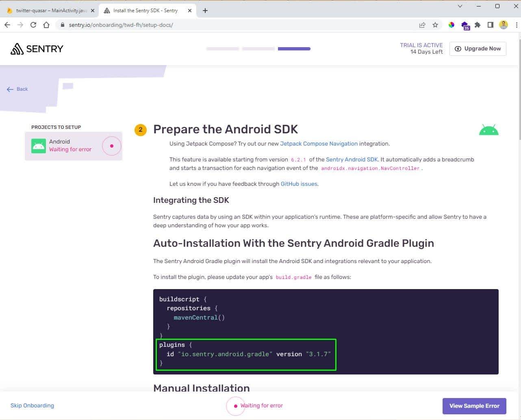Click the first onboarding progress step

pyautogui.click(x=223, y=49)
